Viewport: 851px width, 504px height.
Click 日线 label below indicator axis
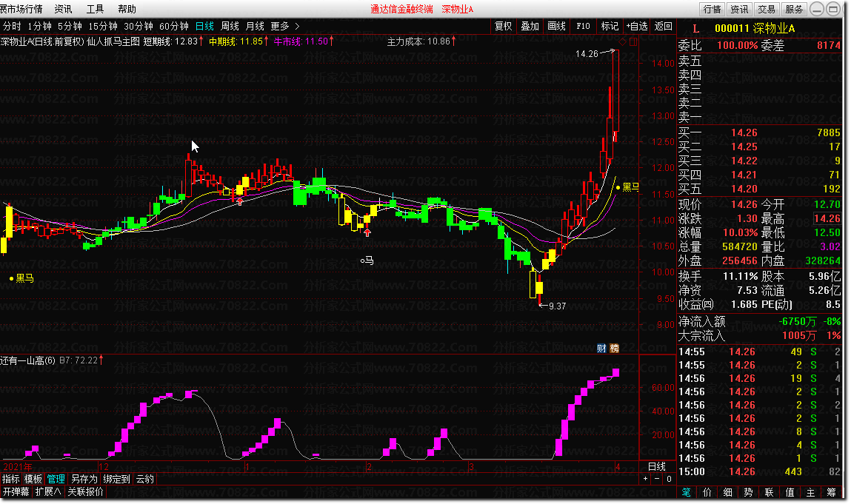[x=657, y=466]
